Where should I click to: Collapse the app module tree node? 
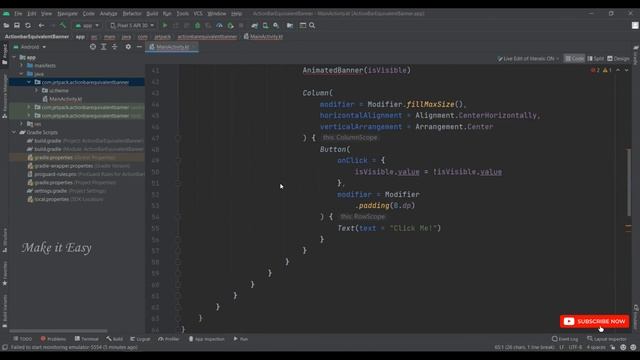[15, 57]
